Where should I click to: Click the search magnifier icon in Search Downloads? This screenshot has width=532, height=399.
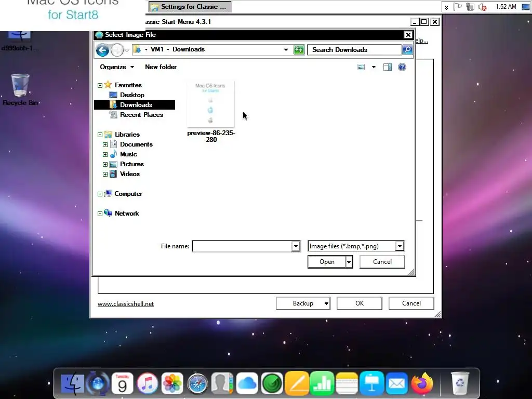[407, 50]
